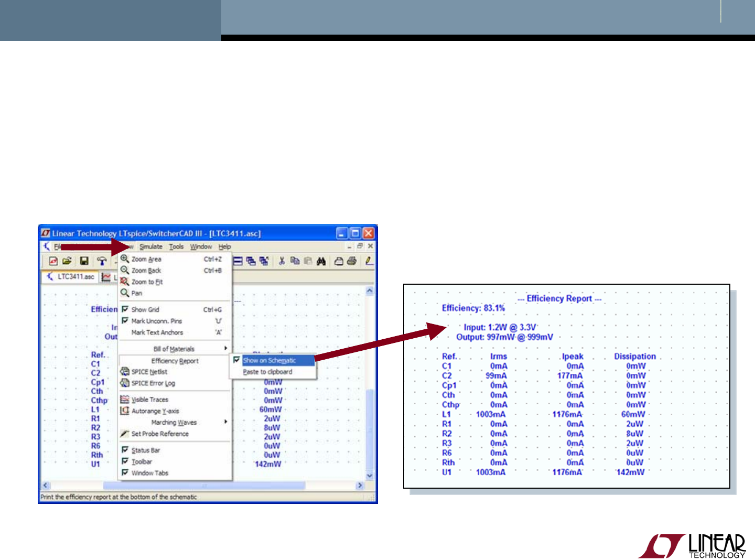Open a file with the folder icon
The image size is (755, 560).
coord(67,261)
